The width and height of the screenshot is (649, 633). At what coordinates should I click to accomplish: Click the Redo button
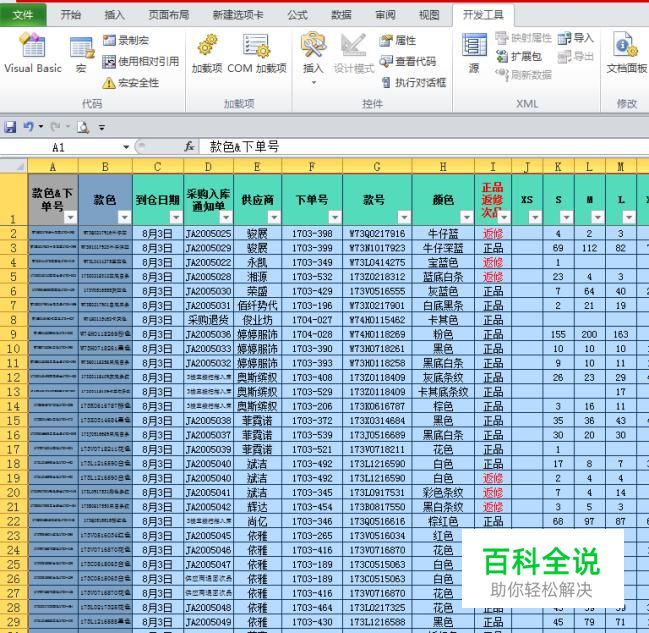coord(55,127)
